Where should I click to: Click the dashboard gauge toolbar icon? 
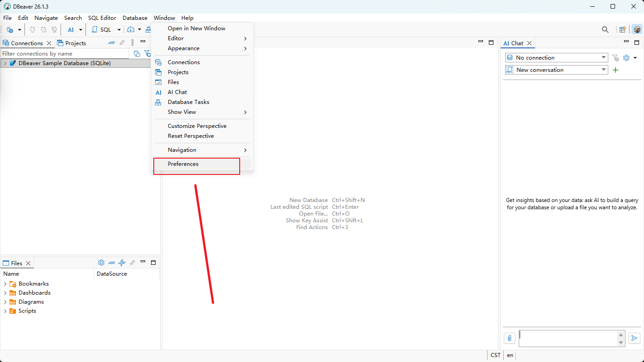pos(131,30)
